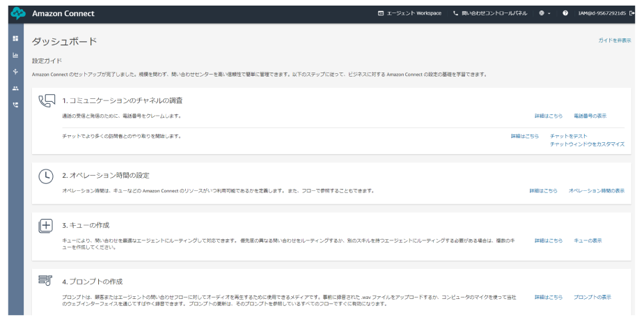Click the Amazon Connect cloud logo
The height and width of the screenshot is (322, 644).
click(x=17, y=13)
